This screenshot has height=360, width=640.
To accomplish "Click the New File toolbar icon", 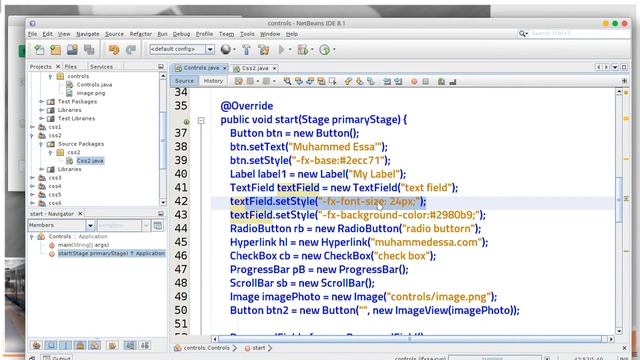I will click(x=39, y=50).
